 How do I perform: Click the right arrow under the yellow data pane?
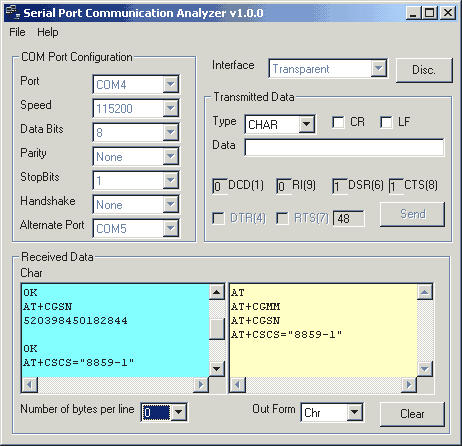pos(409,385)
